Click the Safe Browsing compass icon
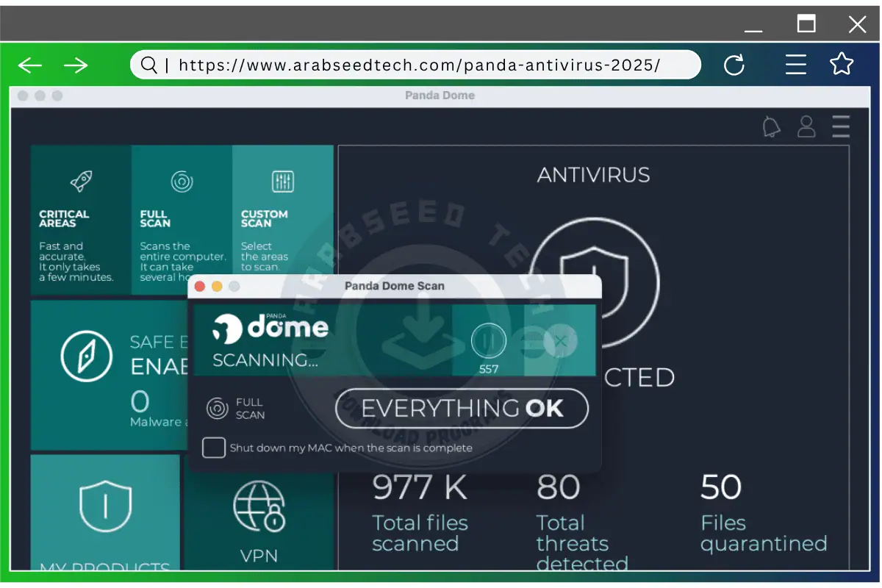The width and height of the screenshot is (882, 588). click(87, 357)
